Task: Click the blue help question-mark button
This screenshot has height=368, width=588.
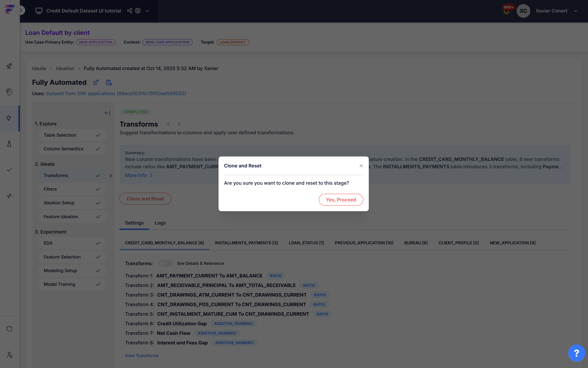Action: 576,353
